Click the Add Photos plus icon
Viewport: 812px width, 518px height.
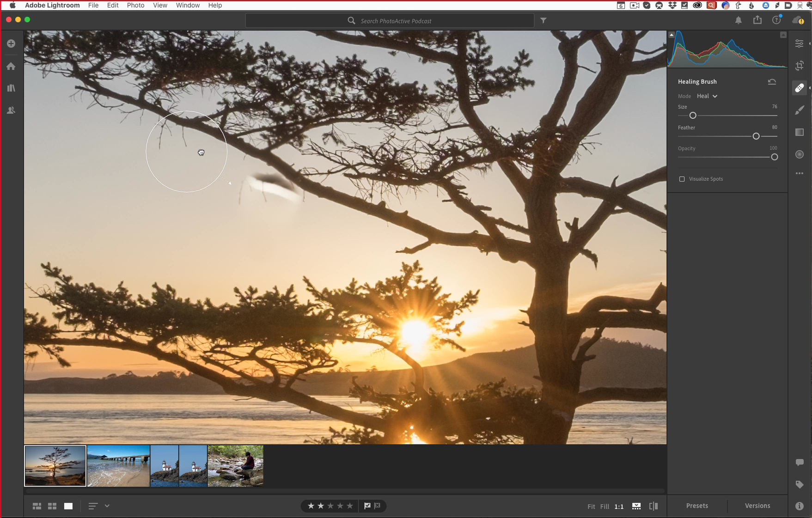[11, 43]
